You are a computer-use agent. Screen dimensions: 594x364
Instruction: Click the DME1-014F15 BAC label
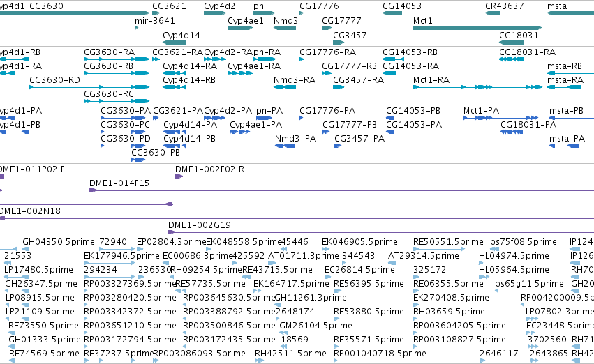(119, 183)
